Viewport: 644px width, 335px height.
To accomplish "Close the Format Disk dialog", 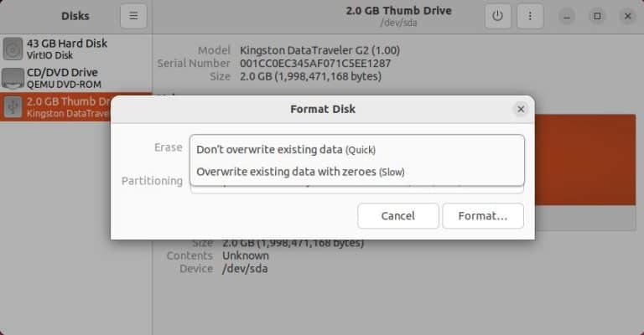I will (x=521, y=109).
